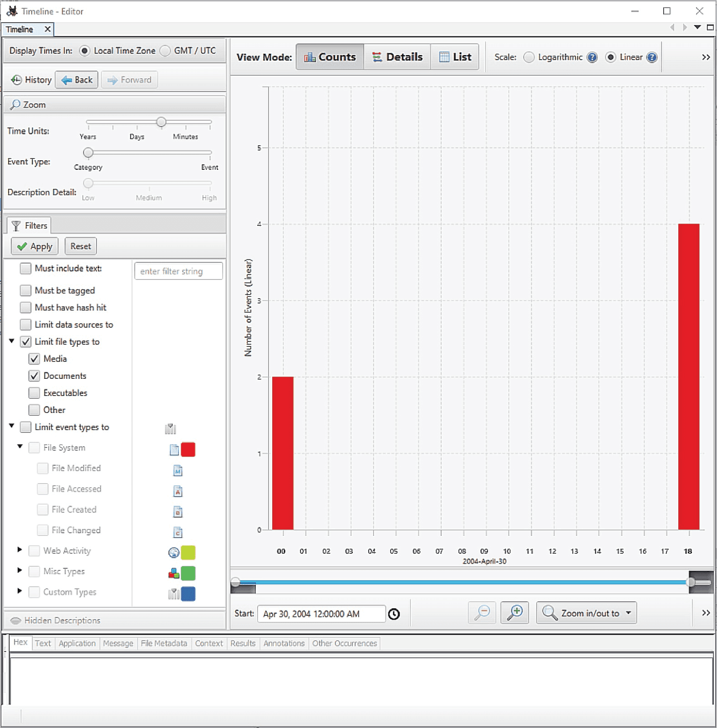Click the Event Type slider handle

(x=88, y=153)
